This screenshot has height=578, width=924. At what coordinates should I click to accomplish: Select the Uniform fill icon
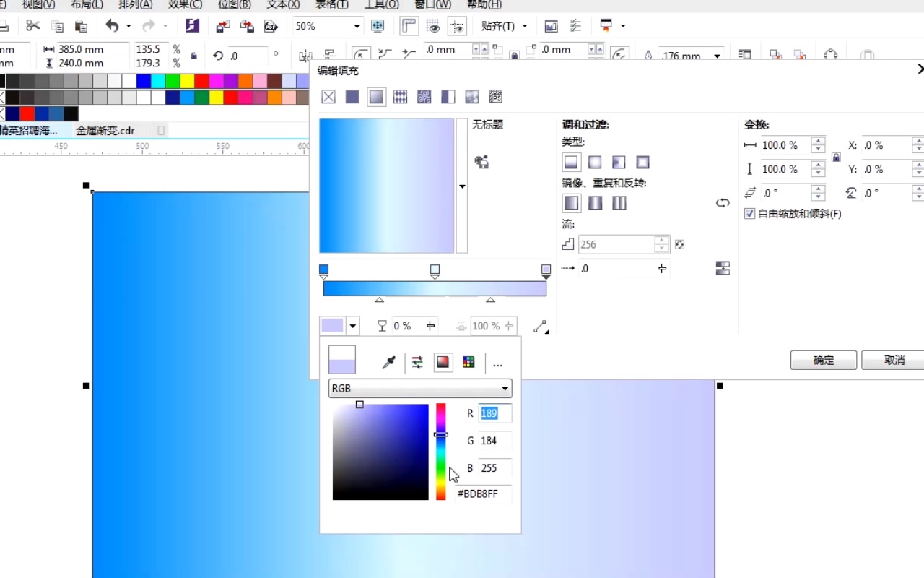pyautogui.click(x=352, y=97)
